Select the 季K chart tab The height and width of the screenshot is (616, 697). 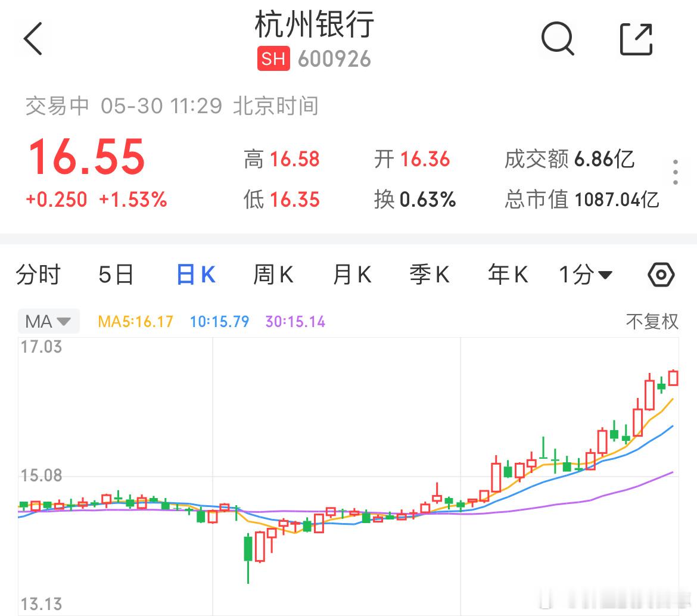coord(430,274)
